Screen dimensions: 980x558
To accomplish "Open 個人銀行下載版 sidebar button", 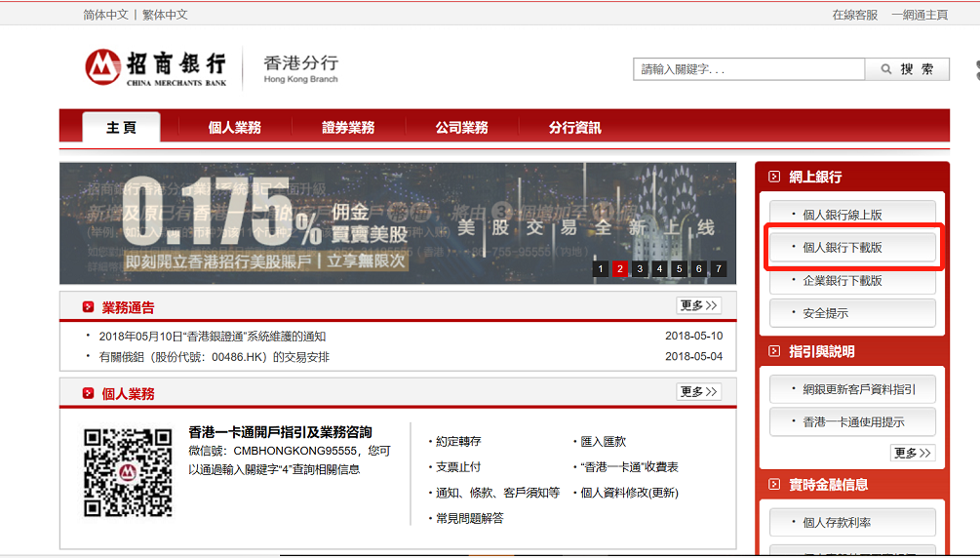I will (852, 248).
